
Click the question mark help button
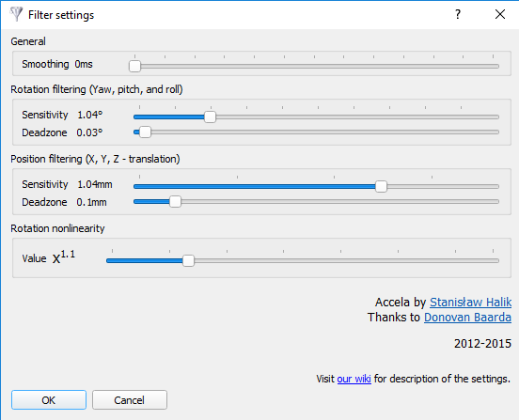(x=458, y=14)
